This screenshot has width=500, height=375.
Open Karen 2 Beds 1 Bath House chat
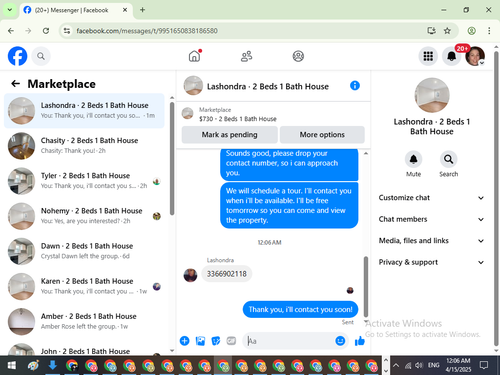tap(84, 286)
